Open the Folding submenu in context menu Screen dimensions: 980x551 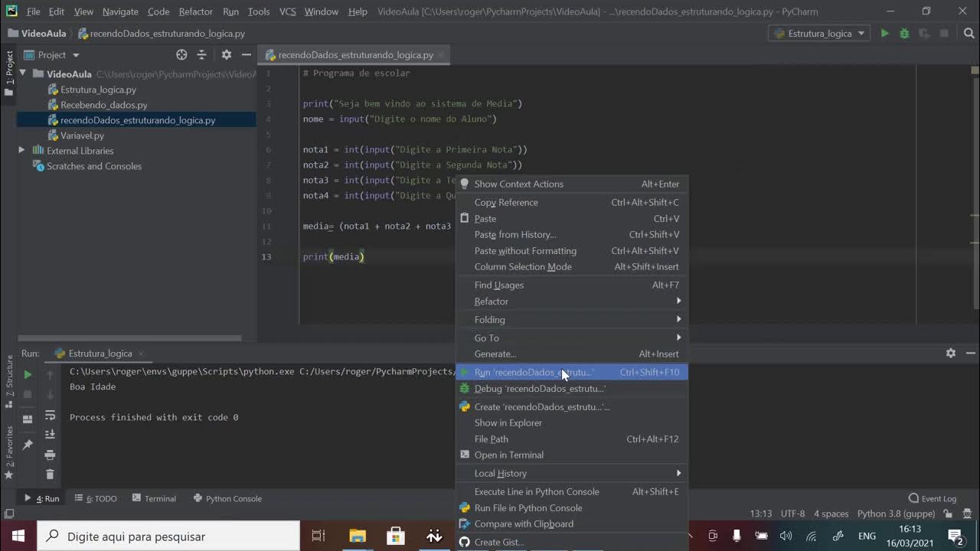(x=572, y=320)
